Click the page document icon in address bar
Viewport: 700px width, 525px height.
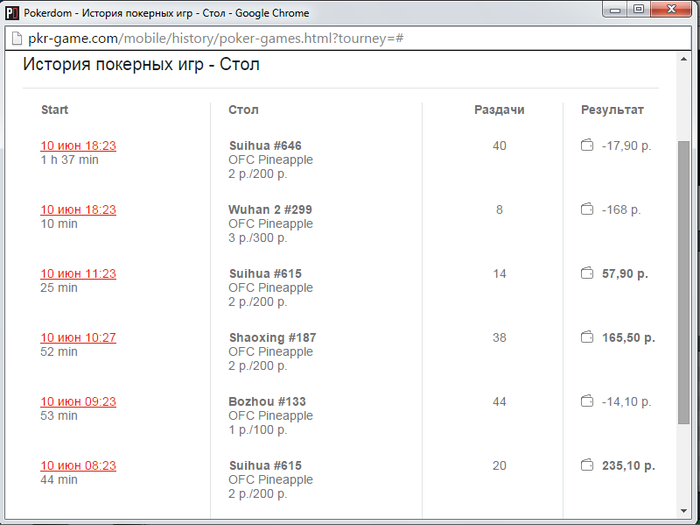17,38
